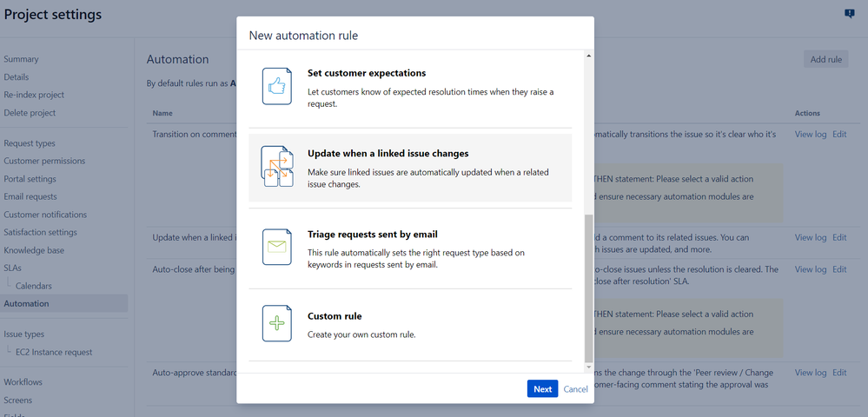
Task: Open Customer permissions settings
Action: tap(44, 161)
